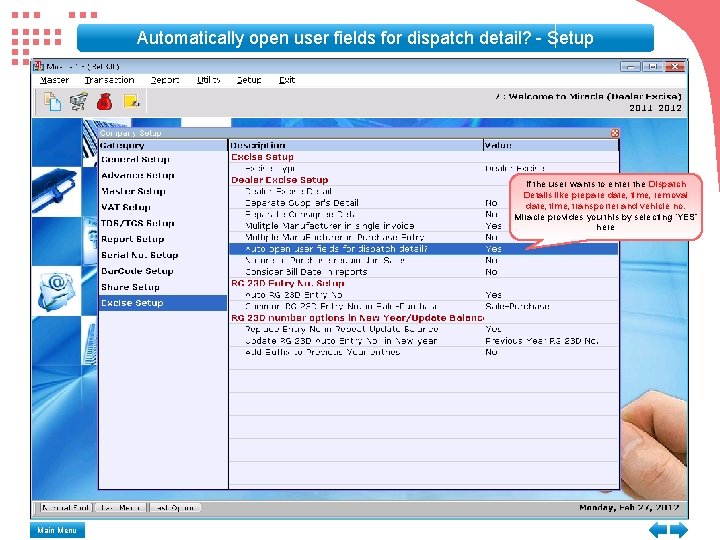Select Auto open user fields for dispatch detail
This screenshot has height=540, width=720.
click(x=423, y=249)
